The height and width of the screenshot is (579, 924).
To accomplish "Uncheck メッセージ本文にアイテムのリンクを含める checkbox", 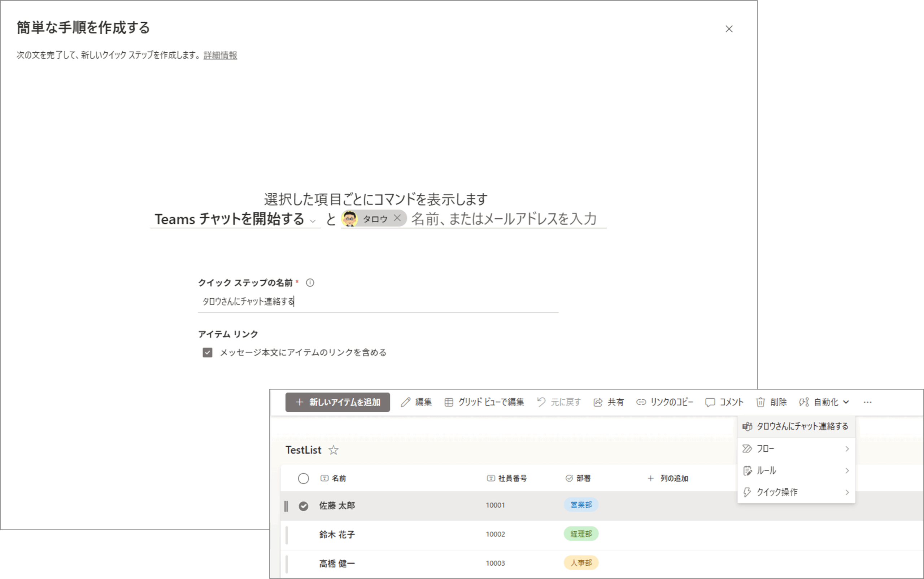I will pos(207,352).
